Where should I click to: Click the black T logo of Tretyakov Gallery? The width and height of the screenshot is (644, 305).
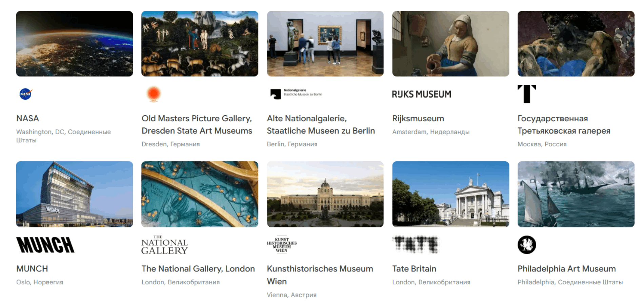coord(527,94)
